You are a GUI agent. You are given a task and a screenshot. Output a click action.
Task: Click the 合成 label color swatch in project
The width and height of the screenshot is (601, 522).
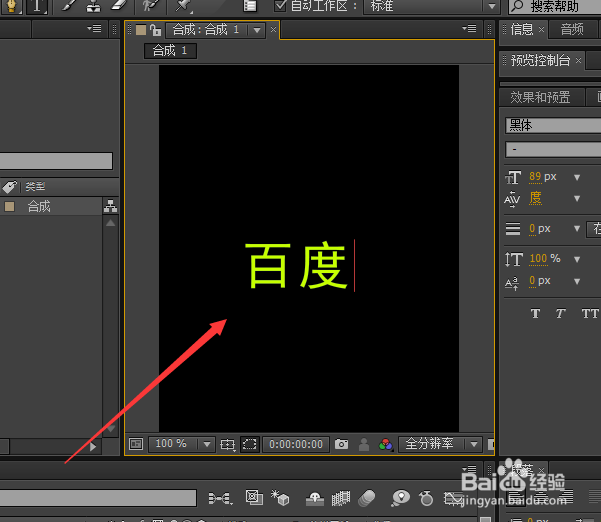pyautogui.click(x=10, y=207)
